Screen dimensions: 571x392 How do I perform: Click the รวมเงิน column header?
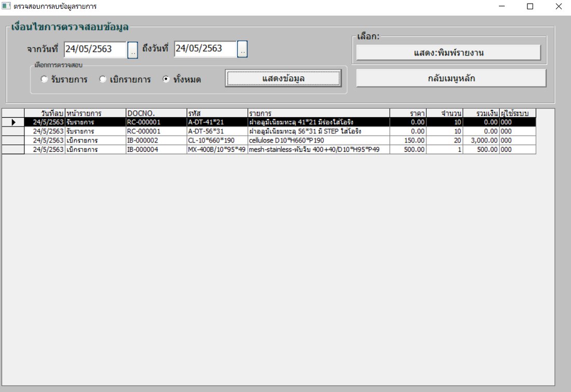481,113
